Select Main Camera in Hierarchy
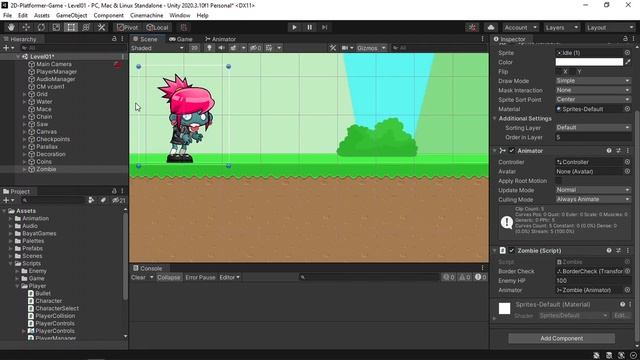This screenshot has width=640, height=360. click(x=53, y=64)
